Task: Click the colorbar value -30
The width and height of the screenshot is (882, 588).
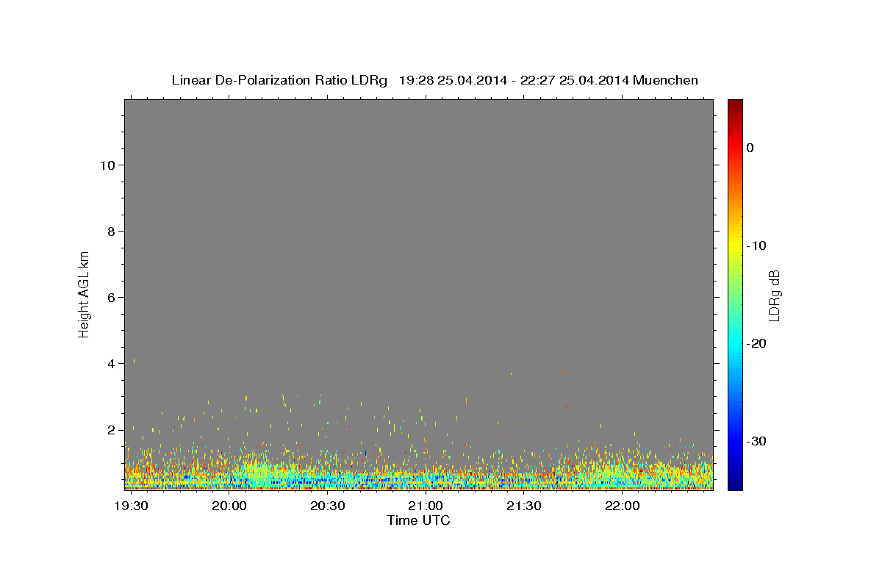Action: 757,441
